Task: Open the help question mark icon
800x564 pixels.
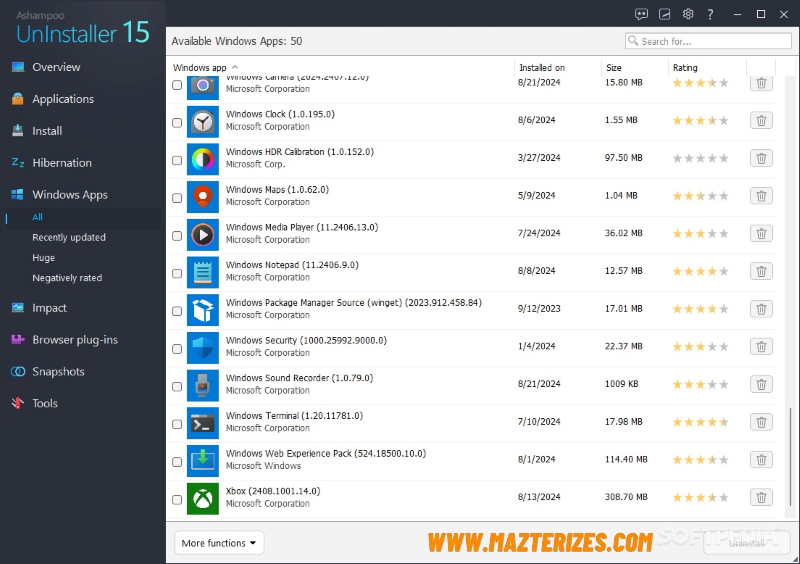Action: [x=710, y=14]
